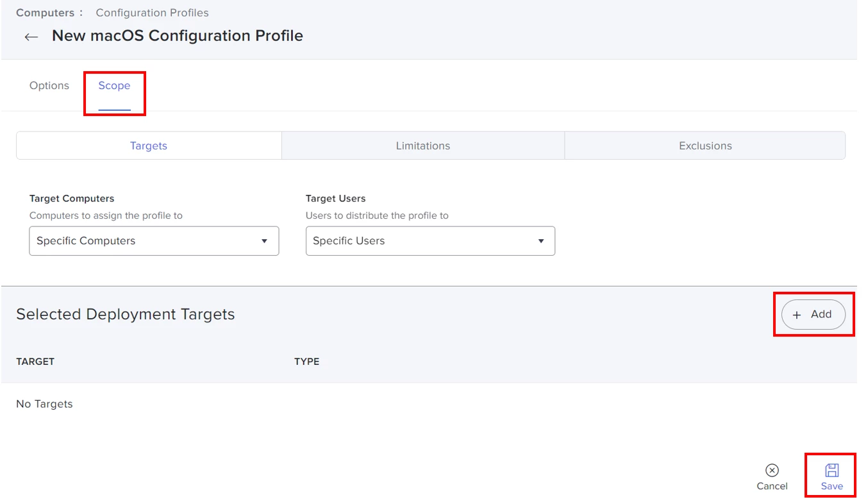Open the Exclusions segment

point(705,146)
